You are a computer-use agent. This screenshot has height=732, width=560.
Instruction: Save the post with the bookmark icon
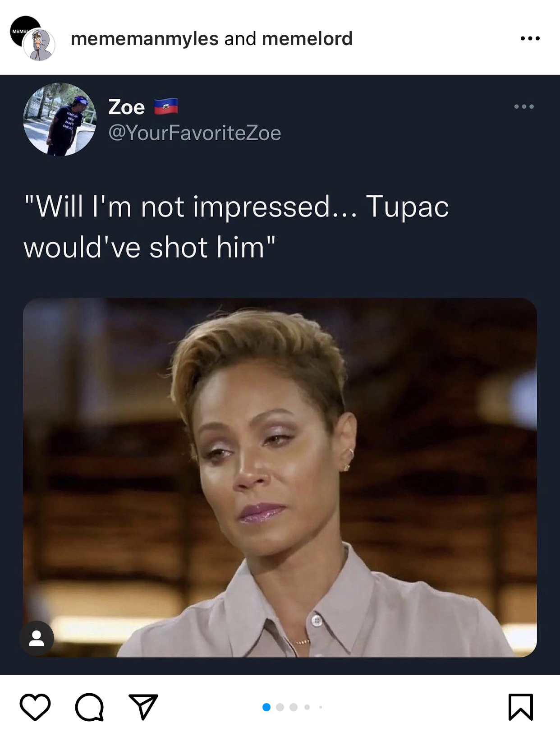[x=521, y=707]
